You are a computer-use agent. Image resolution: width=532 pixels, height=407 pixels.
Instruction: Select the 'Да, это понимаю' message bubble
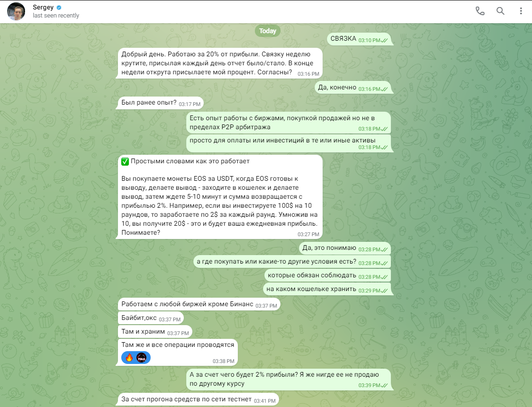tap(345, 248)
